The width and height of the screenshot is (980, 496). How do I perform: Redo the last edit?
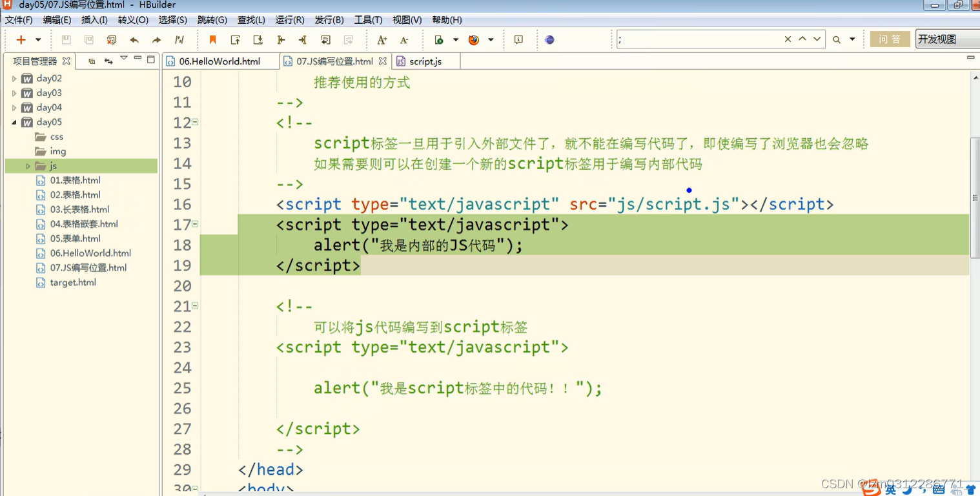(156, 39)
